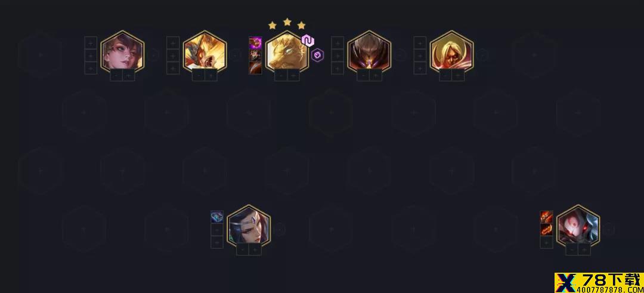Select the blonde champion in red cloak
644x293 pixels.
pos(451,51)
